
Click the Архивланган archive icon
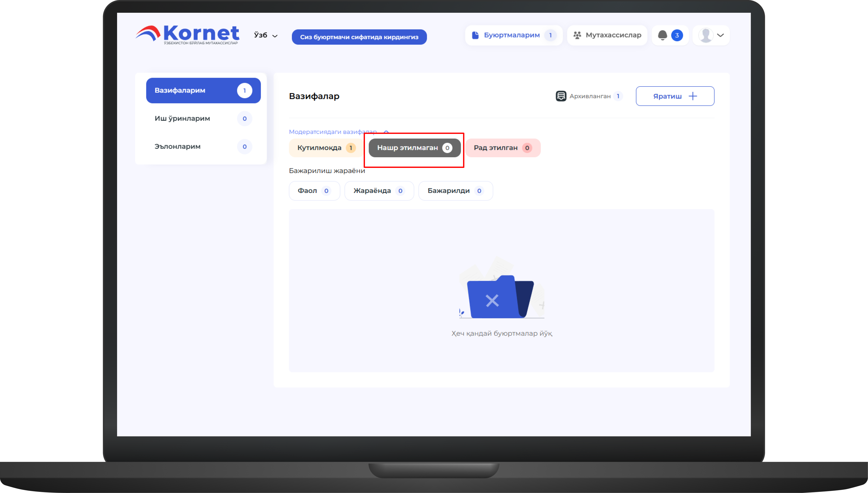[x=561, y=96]
